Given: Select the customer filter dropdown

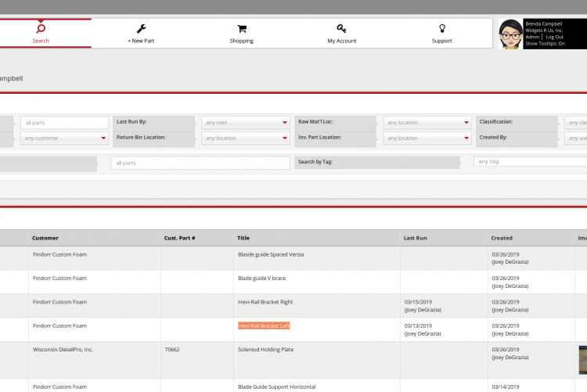Looking at the screenshot, I should click(64, 138).
